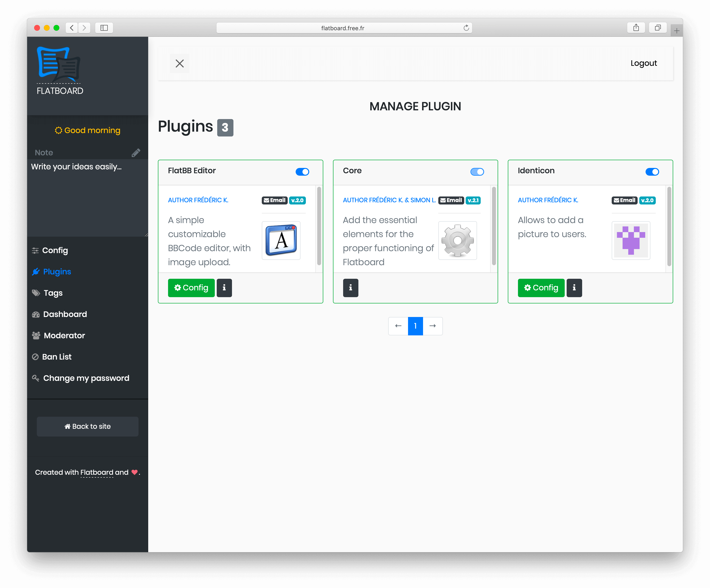Open info icon on FlatBB Editor card
710x588 pixels.
point(224,287)
